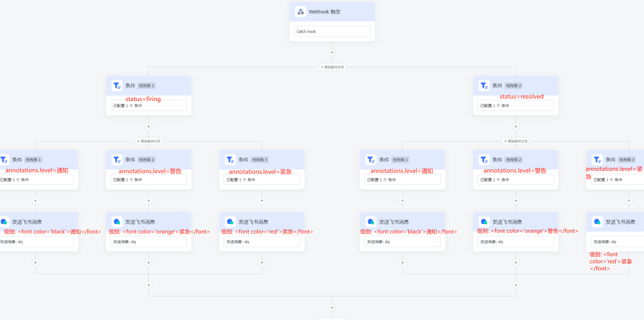Open 已配置 1 个条件 field of status=resolved condition

tap(516, 106)
